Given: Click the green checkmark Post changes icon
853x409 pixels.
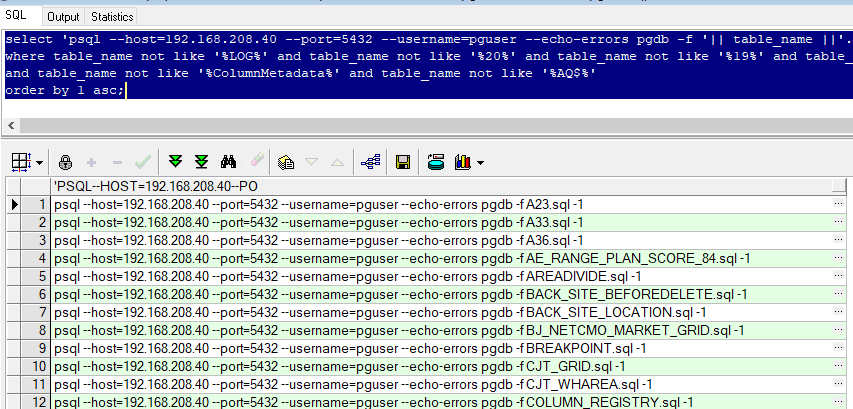Looking at the screenshot, I should click(x=143, y=162).
